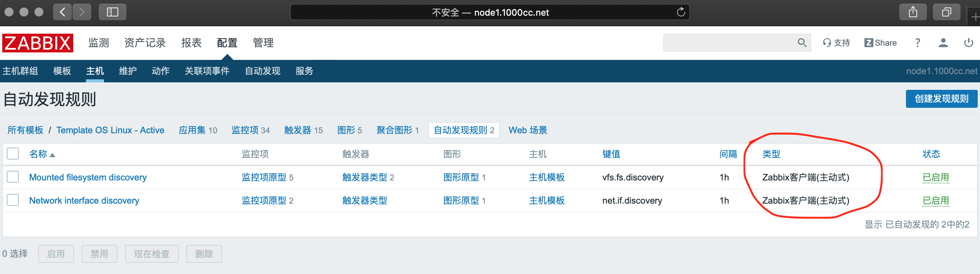Toggle 已启用 status for Network interface discovery
The width and height of the screenshot is (980, 274).
[935, 201]
